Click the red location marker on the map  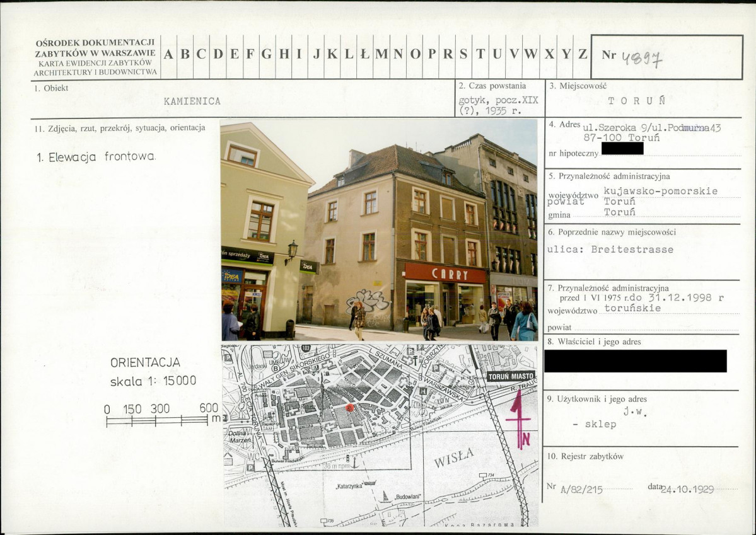[350, 408]
